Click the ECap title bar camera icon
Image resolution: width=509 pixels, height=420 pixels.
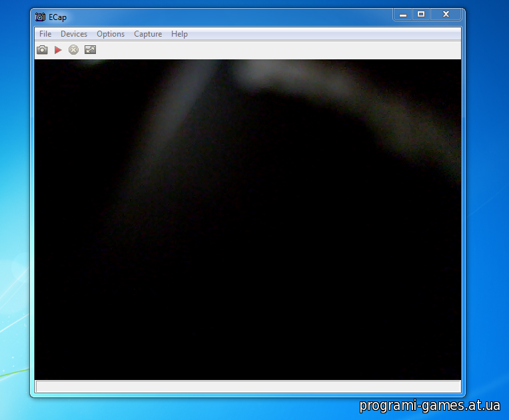coord(40,17)
